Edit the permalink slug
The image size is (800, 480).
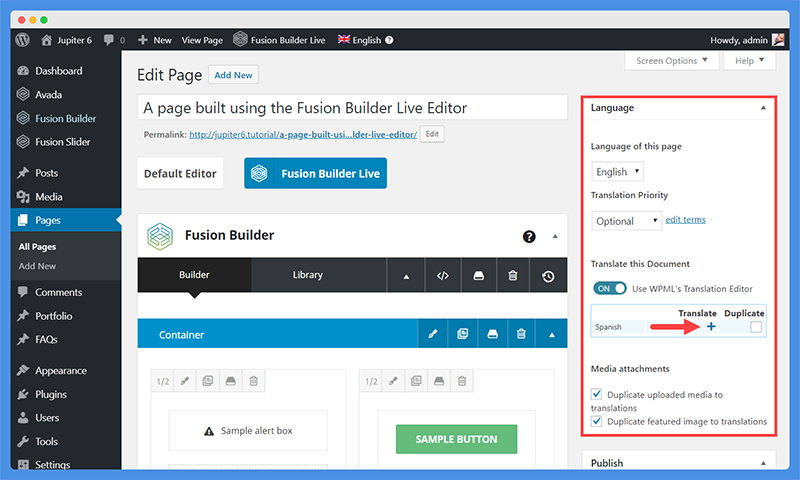(x=432, y=134)
